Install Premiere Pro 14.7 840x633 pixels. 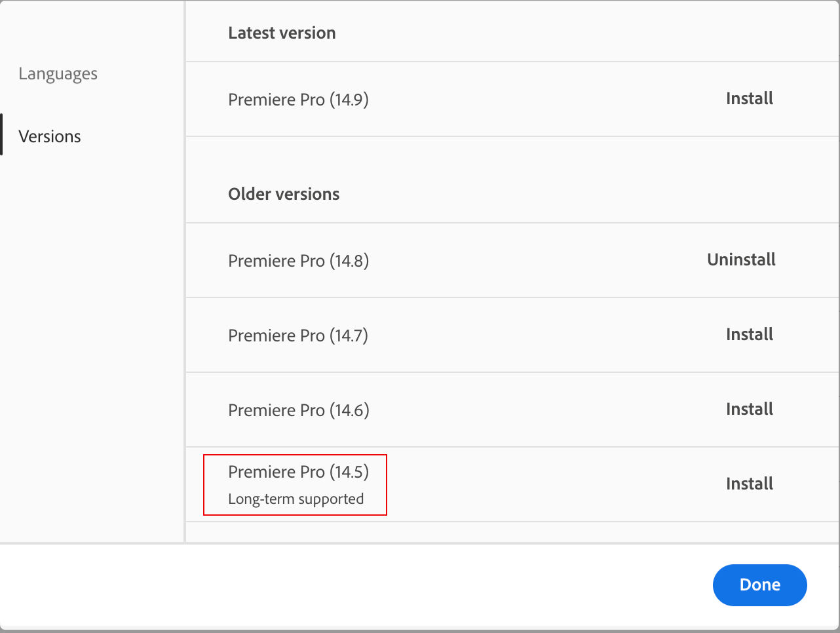pyautogui.click(x=749, y=335)
